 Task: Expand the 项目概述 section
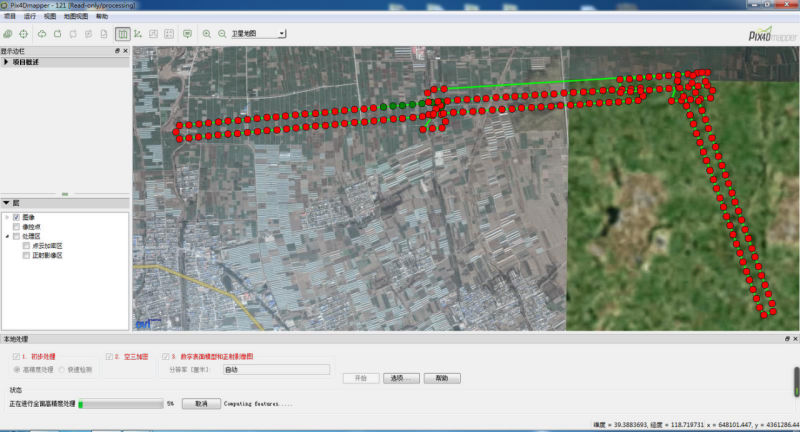8,62
